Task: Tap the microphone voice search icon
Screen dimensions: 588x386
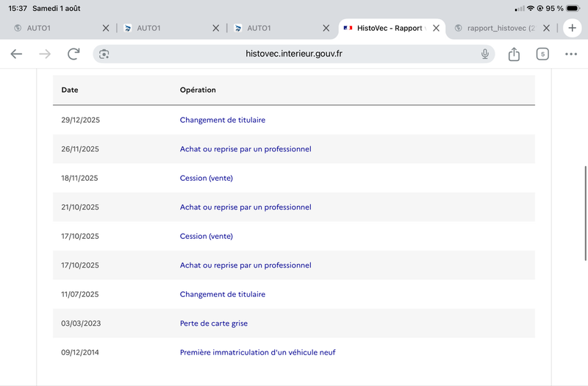Action: point(485,54)
